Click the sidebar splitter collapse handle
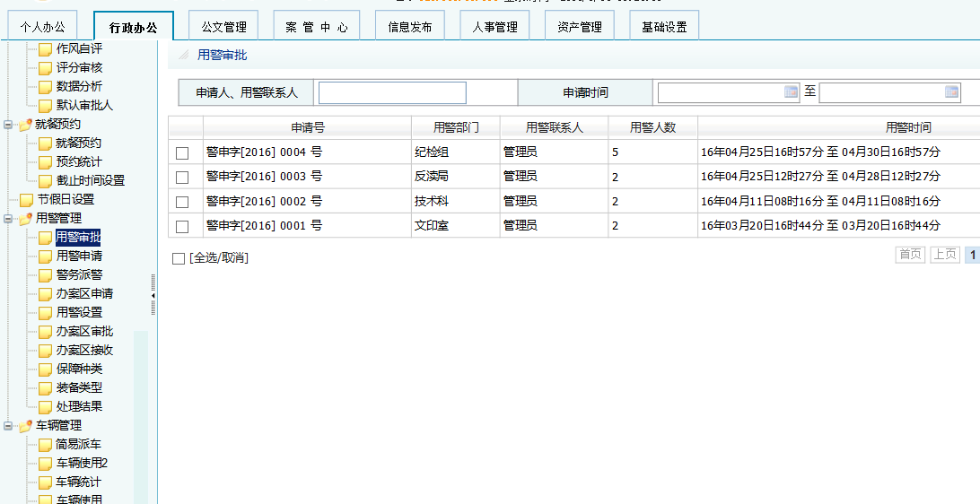This screenshot has width=980, height=504. [x=153, y=295]
